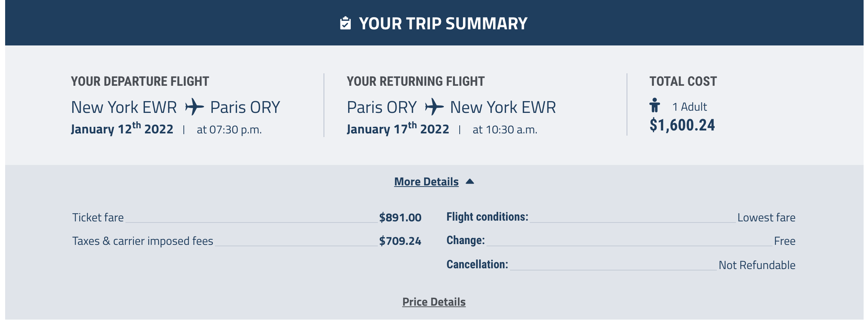Viewport: 868px width, 324px height.
Task: Click the Not Refundable cancellation value
Action: [756, 265]
